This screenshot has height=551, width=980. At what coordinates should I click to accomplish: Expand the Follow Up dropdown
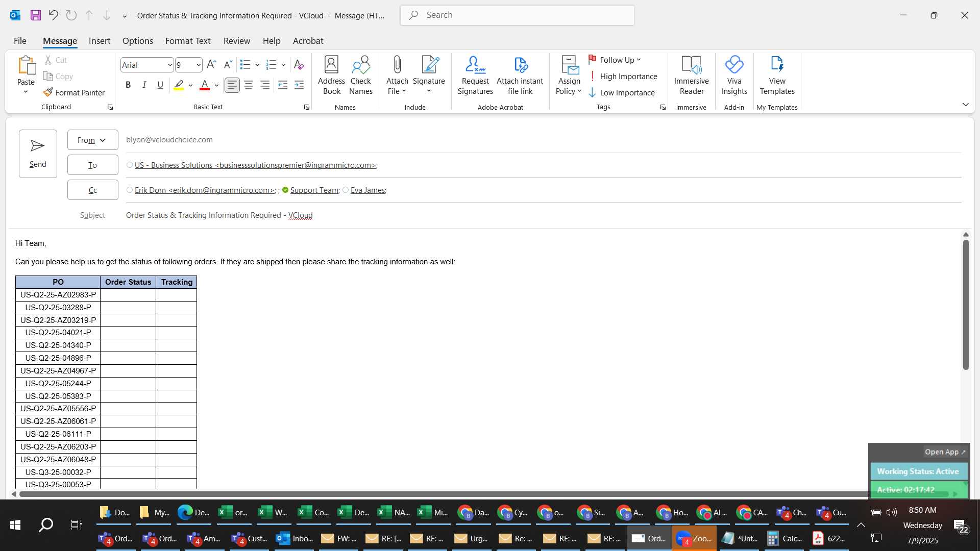pos(615,60)
